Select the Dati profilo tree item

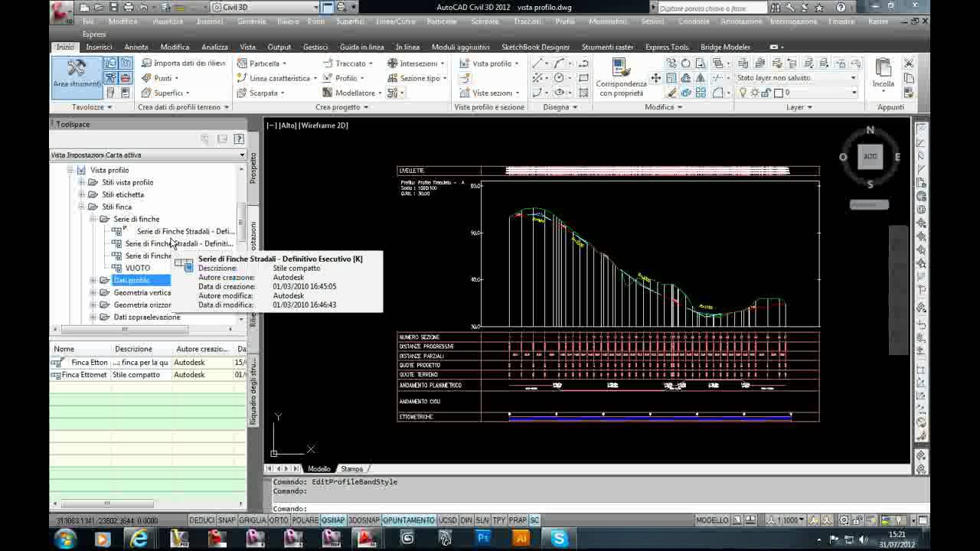click(x=132, y=280)
